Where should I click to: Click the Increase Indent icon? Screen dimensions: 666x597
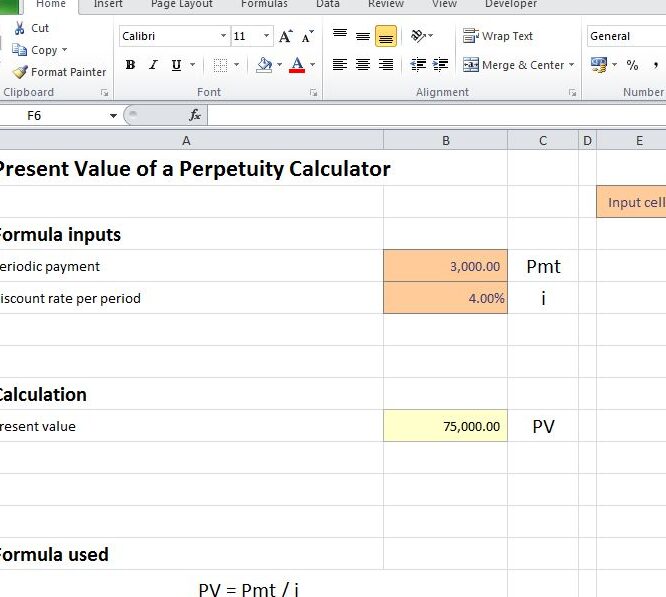(x=439, y=65)
